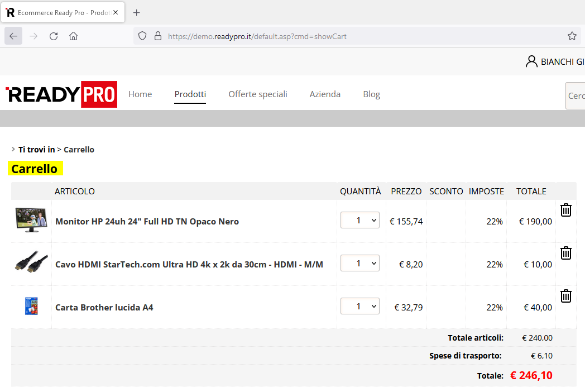585x392 pixels.
Task: Click the shield tracking protection icon
Action: point(142,36)
